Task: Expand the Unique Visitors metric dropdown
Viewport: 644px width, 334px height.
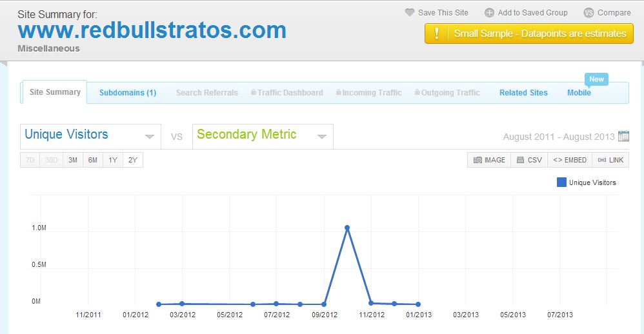Action: click(90, 136)
